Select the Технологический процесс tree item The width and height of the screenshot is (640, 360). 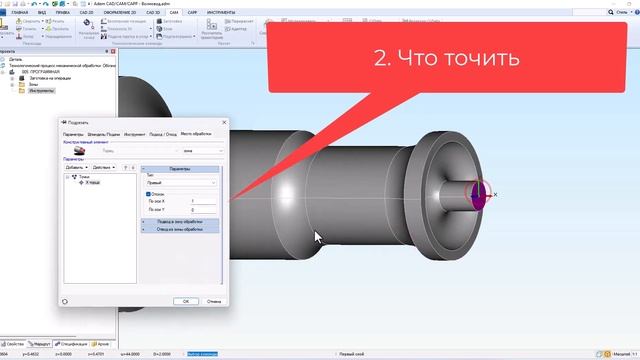pos(62,65)
